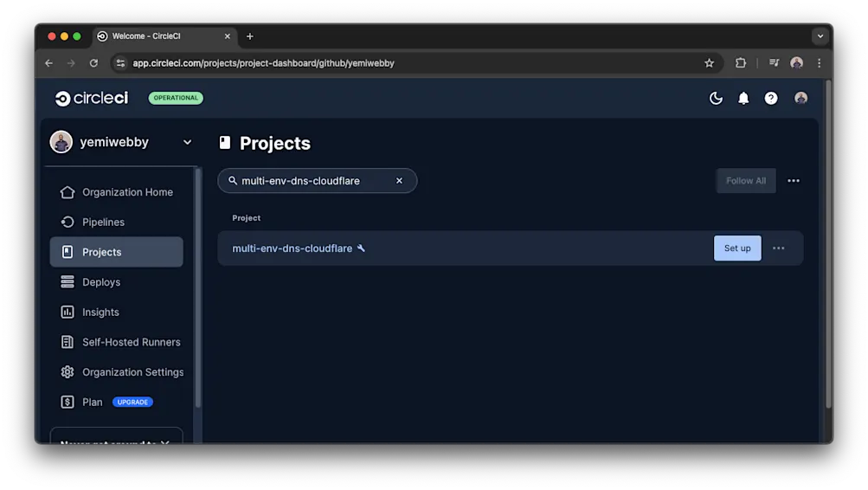Click the browser address bar URL
The width and height of the screenshot is (868, 490).
click(263, 63)
